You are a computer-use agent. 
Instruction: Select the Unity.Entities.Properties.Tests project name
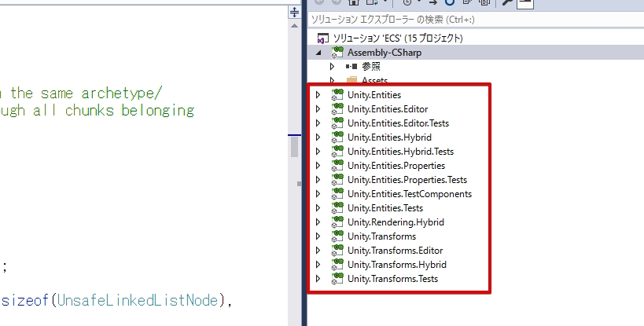click(407, 180)
